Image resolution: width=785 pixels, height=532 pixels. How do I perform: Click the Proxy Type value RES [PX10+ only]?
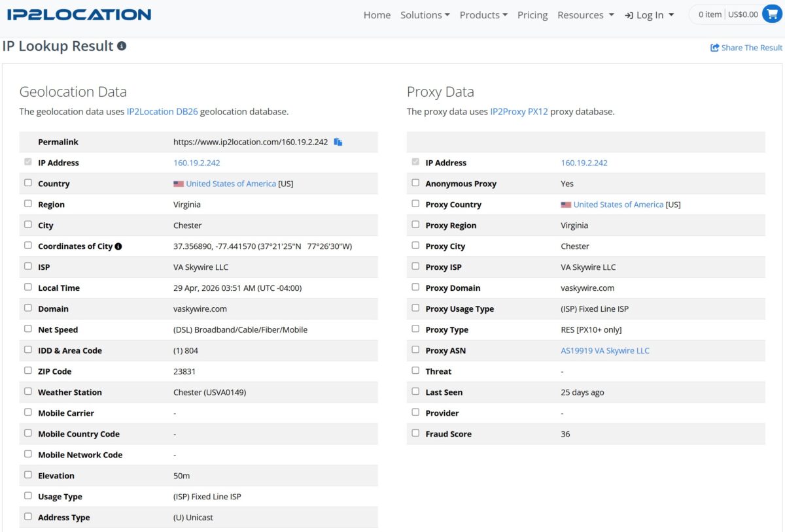click(x=591, y=329)
